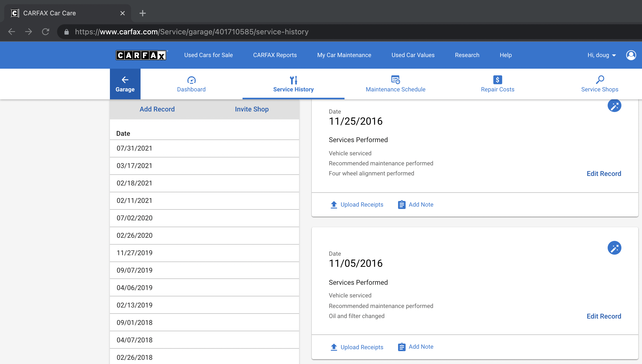Switch to the Repair Costs tab
Image resolution: width=642 pixels, height=364 pixels.
click(x=497, y=84)
